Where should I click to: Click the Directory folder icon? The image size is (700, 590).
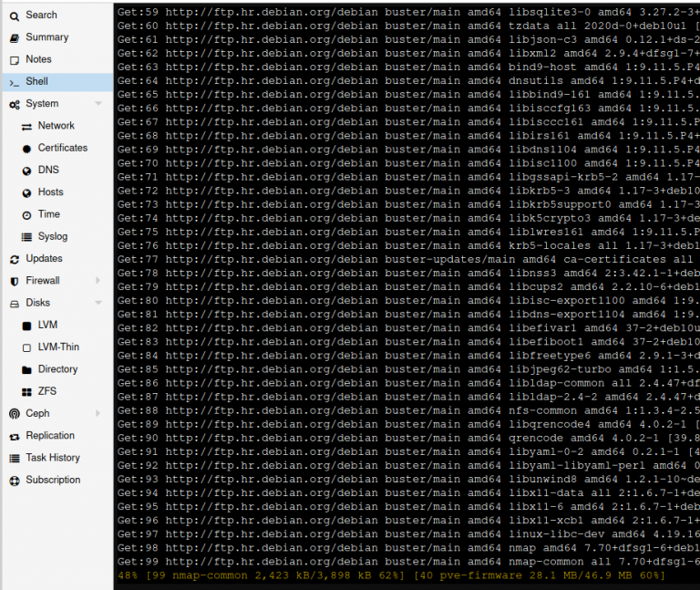tap(27, 369)
